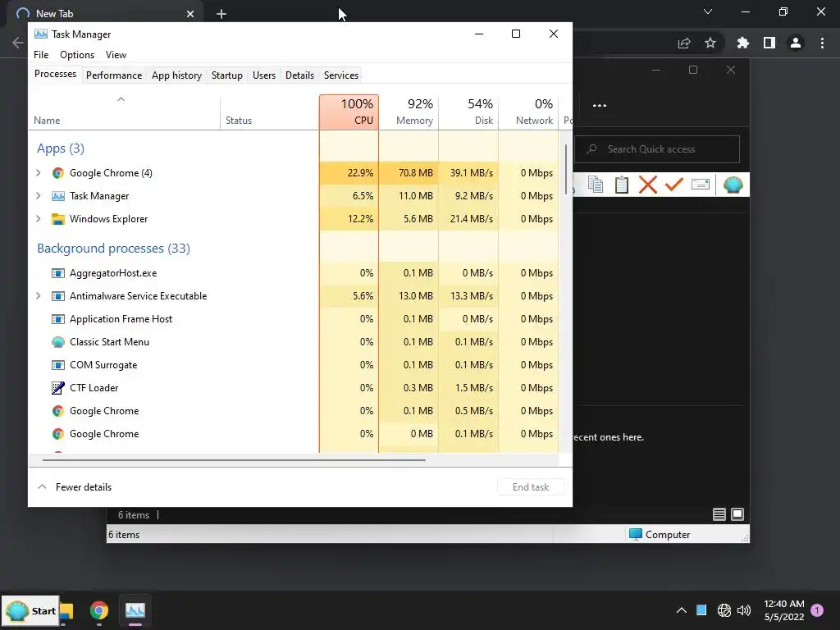The image size is (840, 630).
Task: Switch to the Users tab
Action: click(x=264, y=75)
